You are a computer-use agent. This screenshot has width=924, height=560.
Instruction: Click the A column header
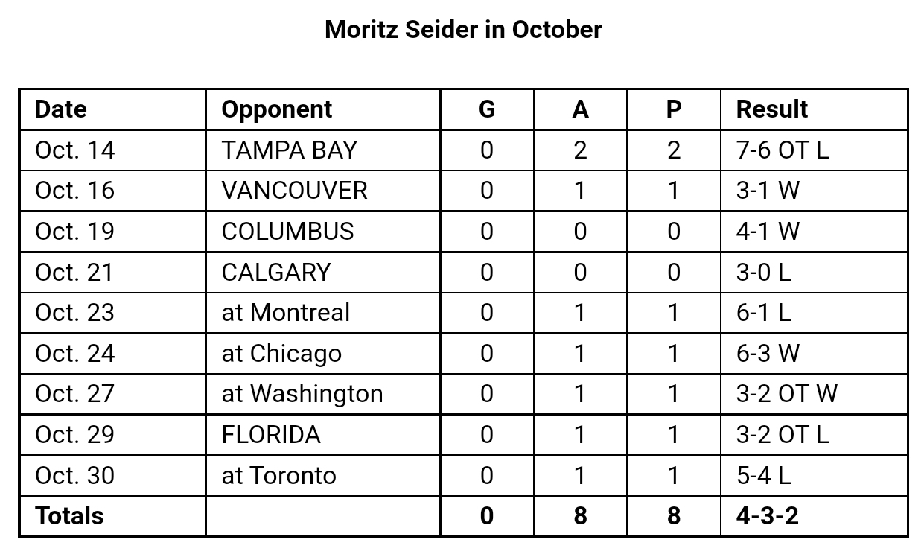click(x=580, y=109)
